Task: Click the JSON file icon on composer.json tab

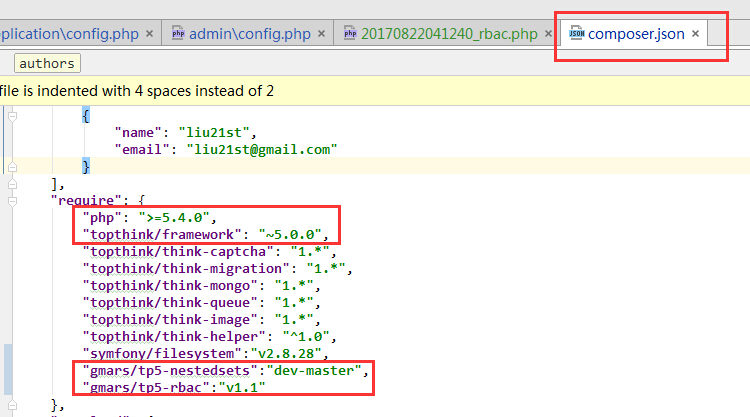Action: (576, 34)
